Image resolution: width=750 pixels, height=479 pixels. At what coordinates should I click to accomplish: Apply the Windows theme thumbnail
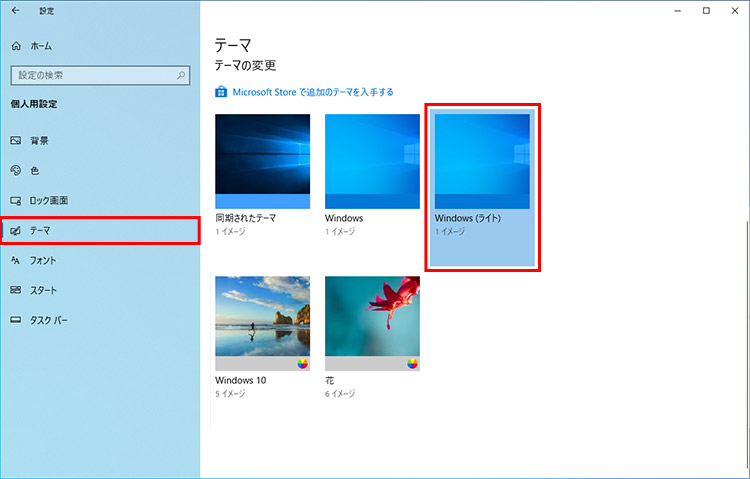pyautogui.click(x=372, y=161)
